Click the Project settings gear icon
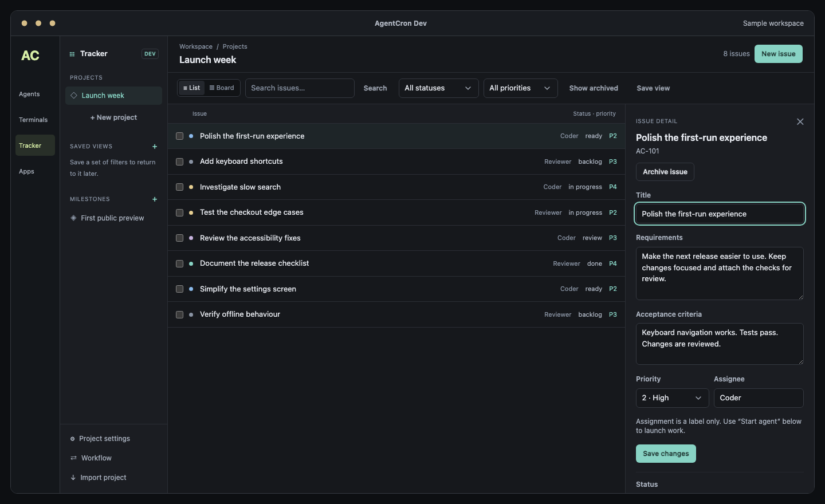Screen dimensions: 825x504 pos(73,439)
